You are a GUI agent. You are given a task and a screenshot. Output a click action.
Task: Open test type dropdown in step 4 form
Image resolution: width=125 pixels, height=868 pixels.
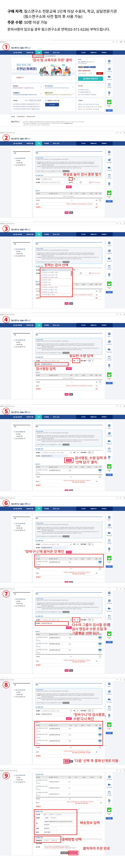tap(56, 360)
